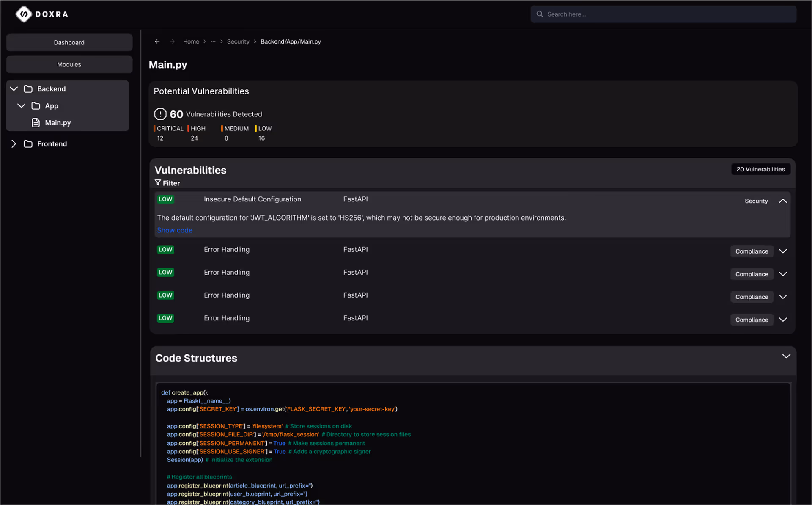Image resolution: width=812 pixels, height=505 pixels.
Task: Click the search here input field
Action: coord(663,14)
